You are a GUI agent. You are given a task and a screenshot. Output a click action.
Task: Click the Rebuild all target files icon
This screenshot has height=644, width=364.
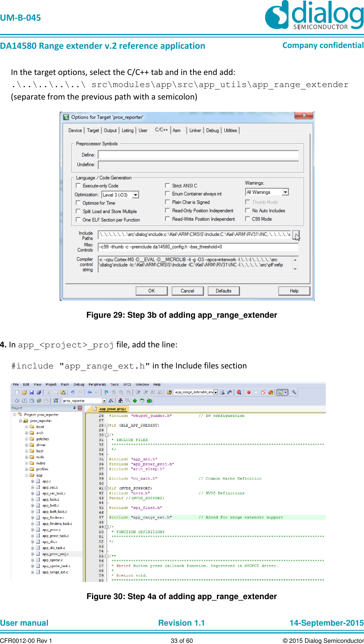32,400
